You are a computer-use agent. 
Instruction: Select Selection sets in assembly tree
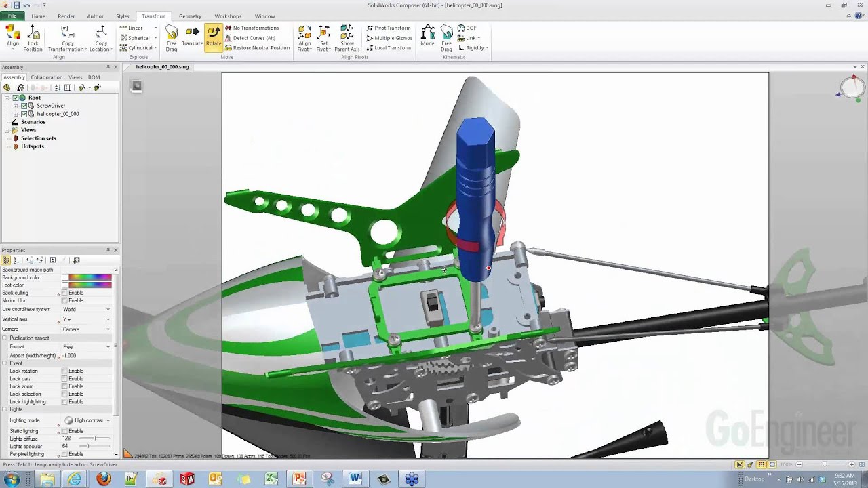(38, 138)
